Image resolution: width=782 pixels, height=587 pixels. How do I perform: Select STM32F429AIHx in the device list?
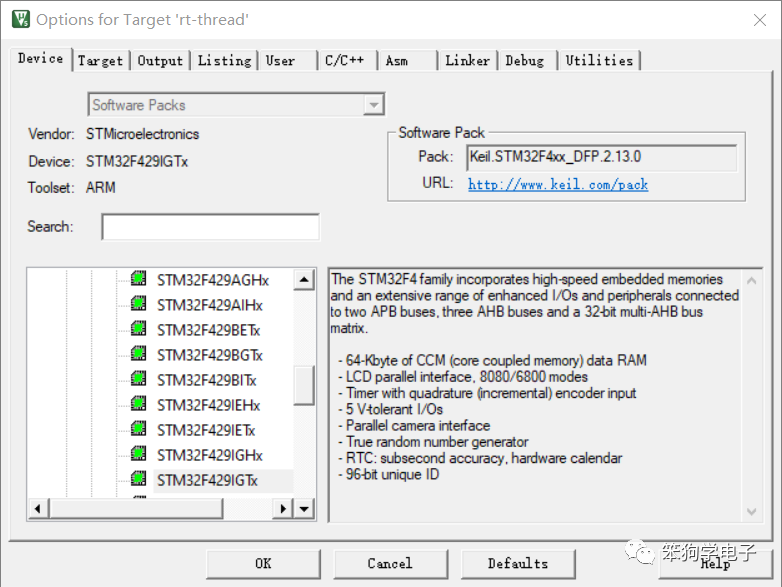(x=209, y=305)
